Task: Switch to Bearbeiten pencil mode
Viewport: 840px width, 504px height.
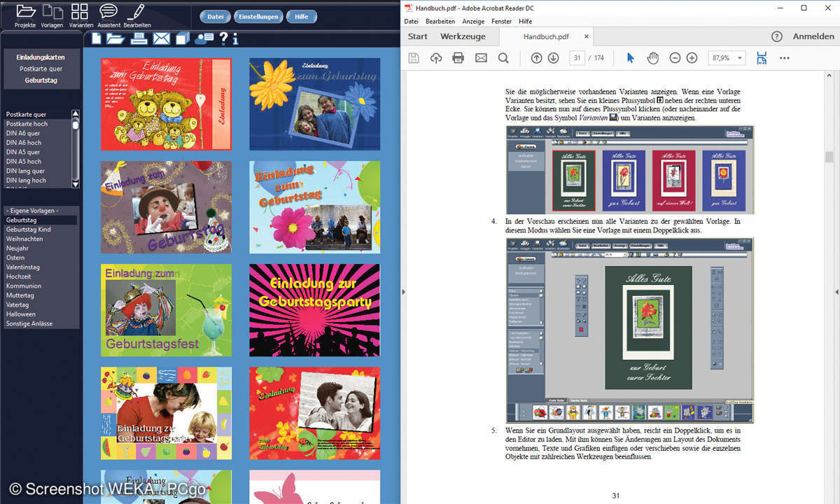Action: [137, 15]
